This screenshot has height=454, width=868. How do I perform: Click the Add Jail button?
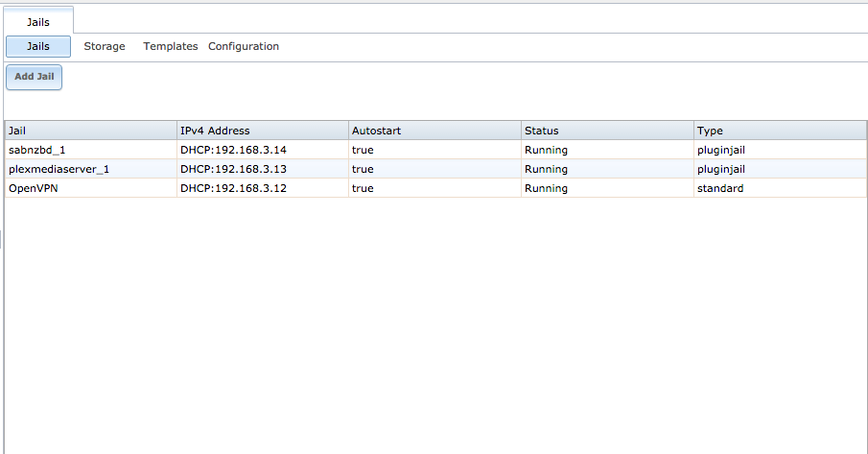coord(34,77)
